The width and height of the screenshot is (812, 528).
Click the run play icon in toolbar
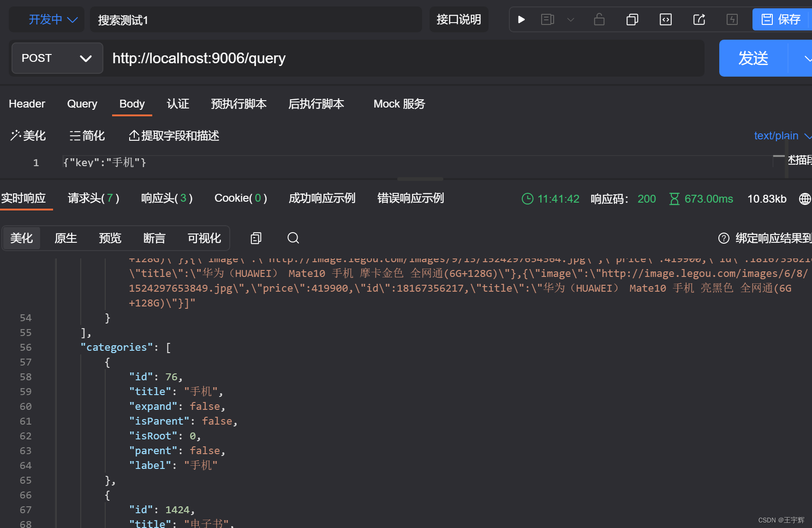[521, 19]
